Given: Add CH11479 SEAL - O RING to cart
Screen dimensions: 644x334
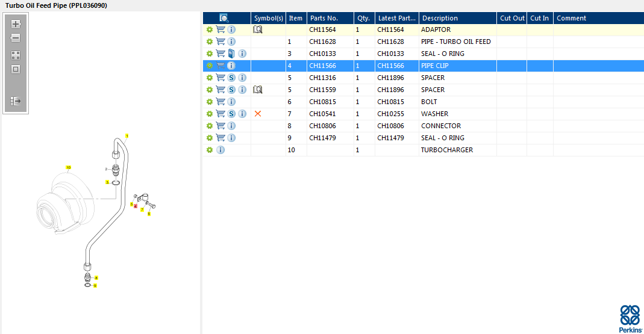Looking at the screenshot, I should pos(220,138).
